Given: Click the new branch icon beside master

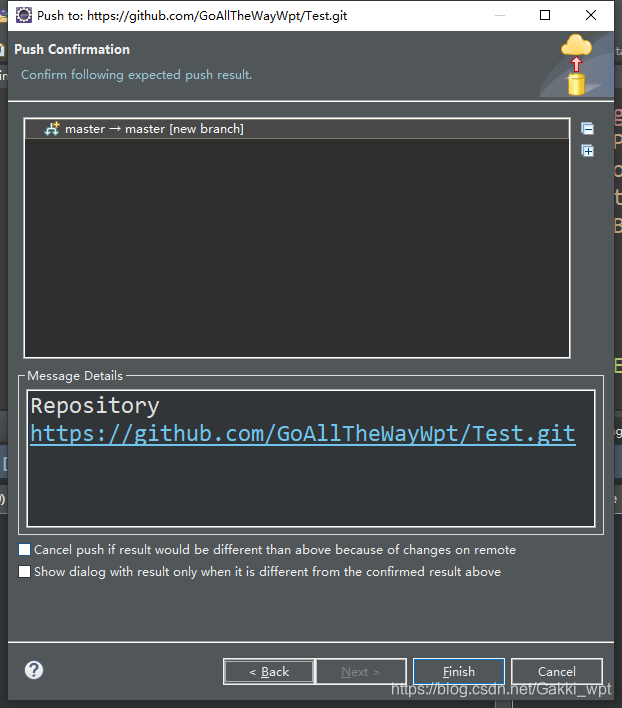Looking at the screenshot, I should pos(52,129).
